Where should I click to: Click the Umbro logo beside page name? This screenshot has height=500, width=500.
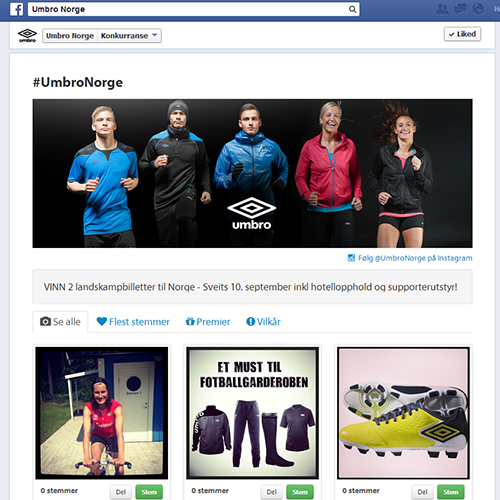27,35
